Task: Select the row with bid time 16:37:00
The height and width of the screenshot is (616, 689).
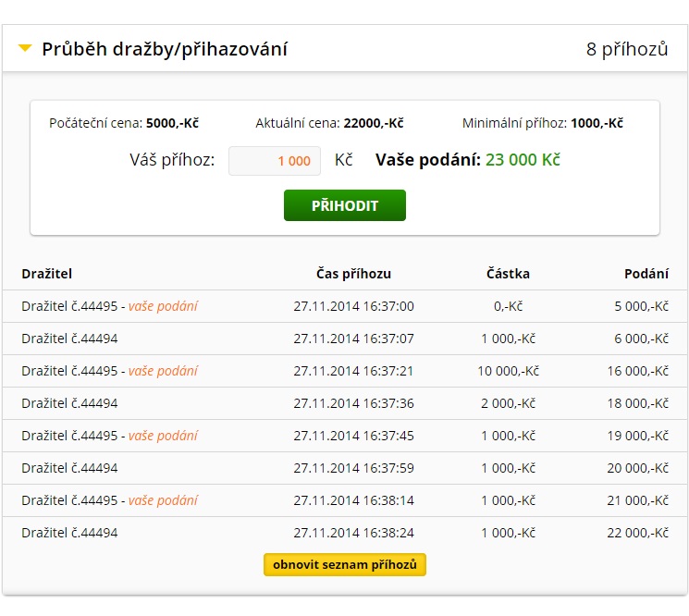Action: [x=345, y=306]
